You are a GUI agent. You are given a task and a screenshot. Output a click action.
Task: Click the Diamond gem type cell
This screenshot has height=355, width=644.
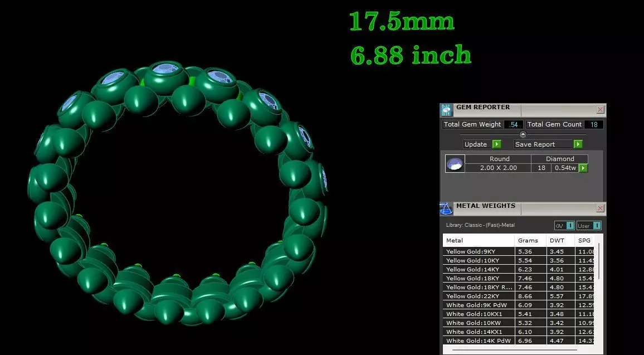[560, 159]
